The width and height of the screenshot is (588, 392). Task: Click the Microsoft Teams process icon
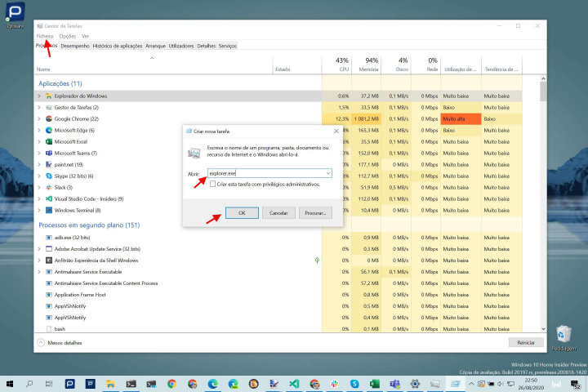pos(48,153)
